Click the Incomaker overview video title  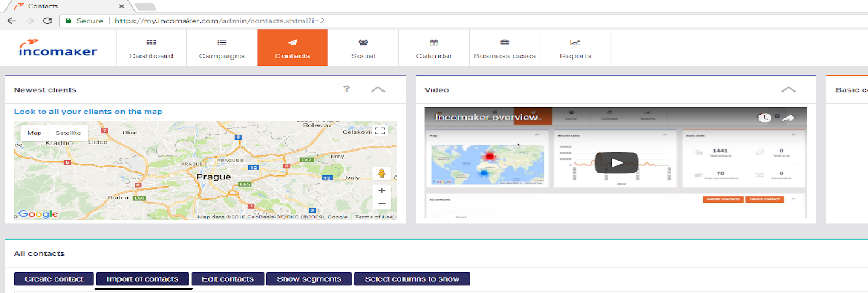486,117
